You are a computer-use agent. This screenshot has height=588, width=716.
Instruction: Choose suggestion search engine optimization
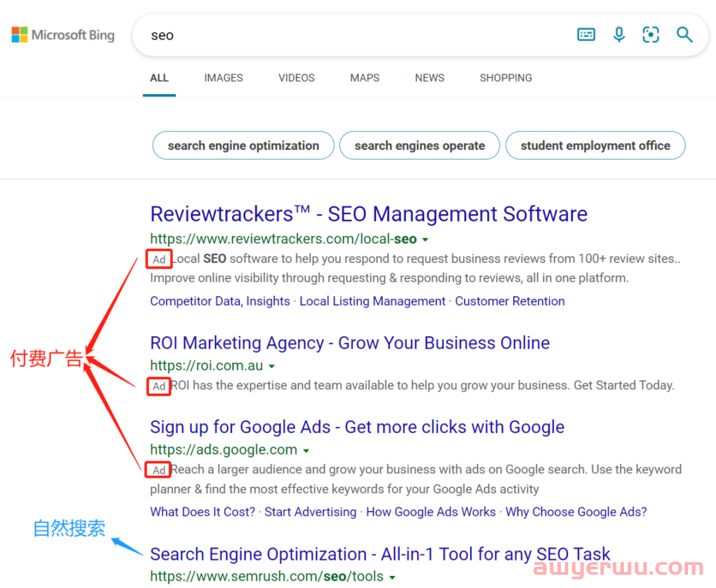pos(243,146)
